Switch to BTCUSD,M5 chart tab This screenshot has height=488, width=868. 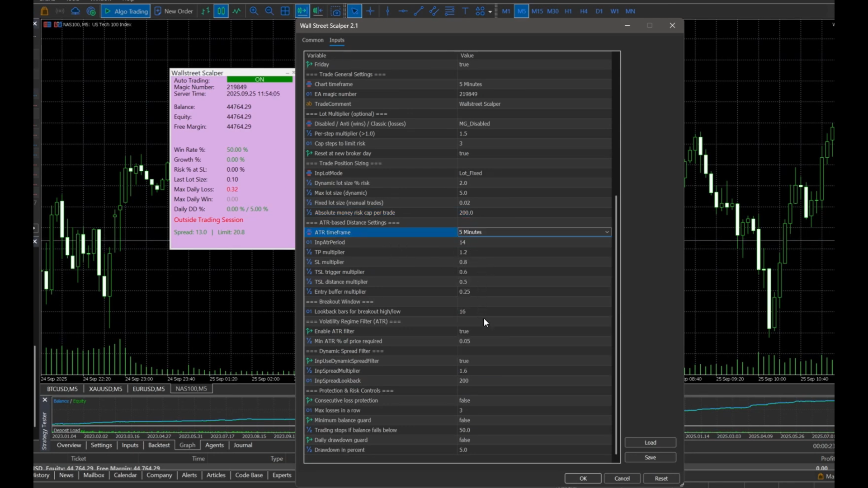62,389
